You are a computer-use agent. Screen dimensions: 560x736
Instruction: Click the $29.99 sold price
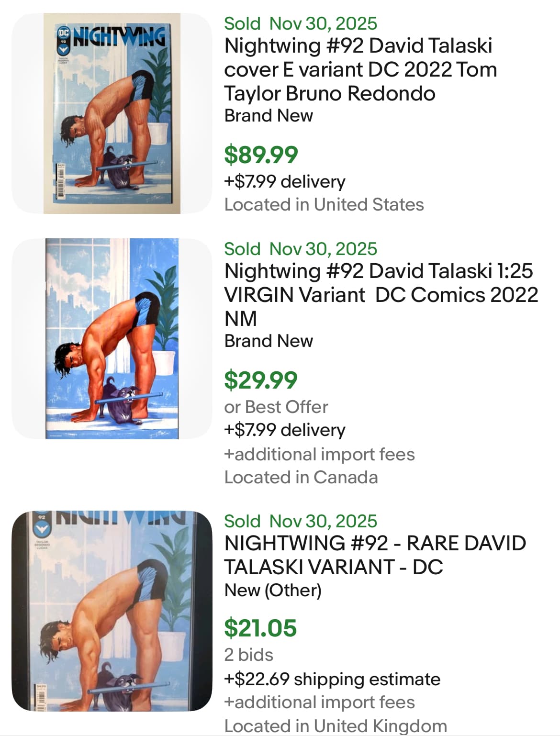click(x=261, y=380)
